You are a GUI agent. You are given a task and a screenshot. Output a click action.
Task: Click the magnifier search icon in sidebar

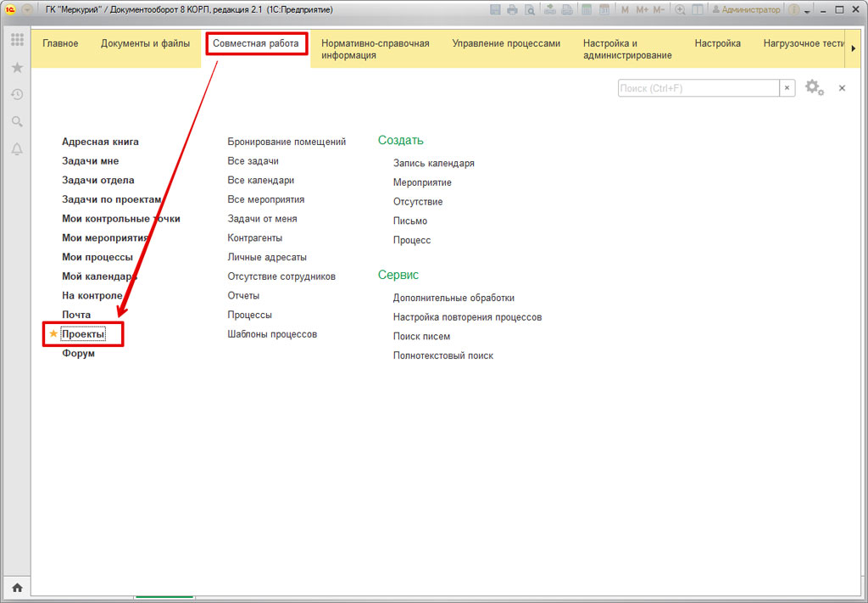[17, 121]
